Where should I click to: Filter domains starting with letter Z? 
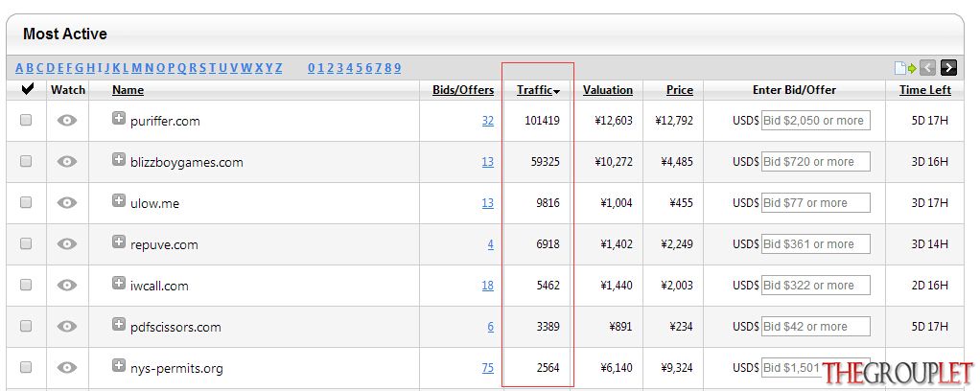pos(279,67)
